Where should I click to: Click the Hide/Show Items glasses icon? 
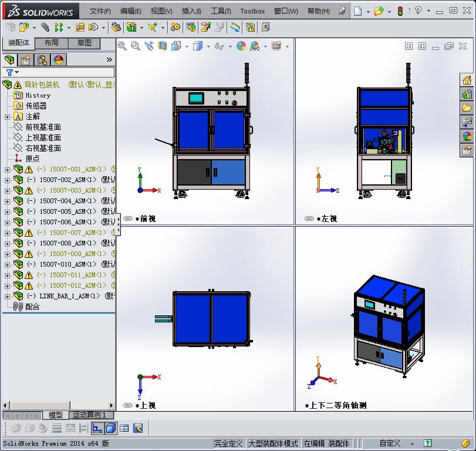(219, 46)
